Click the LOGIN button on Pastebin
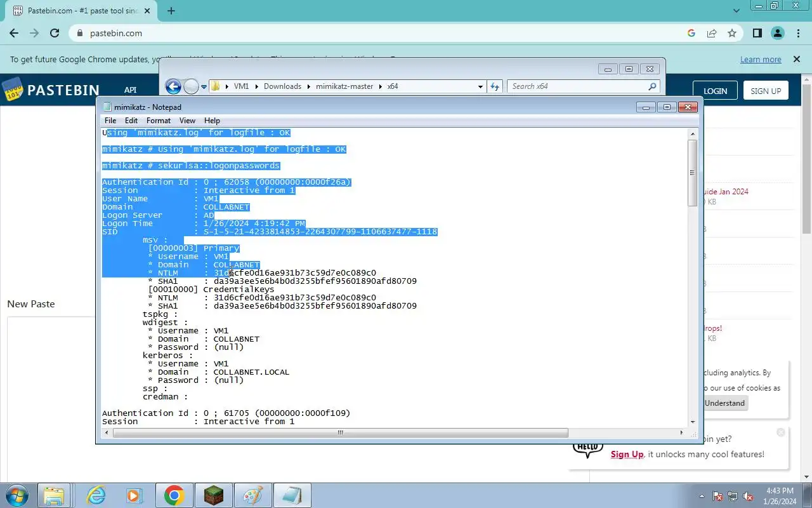Image resolution: width=812 pixels, height=508 pixels. [x=715, y=91]
